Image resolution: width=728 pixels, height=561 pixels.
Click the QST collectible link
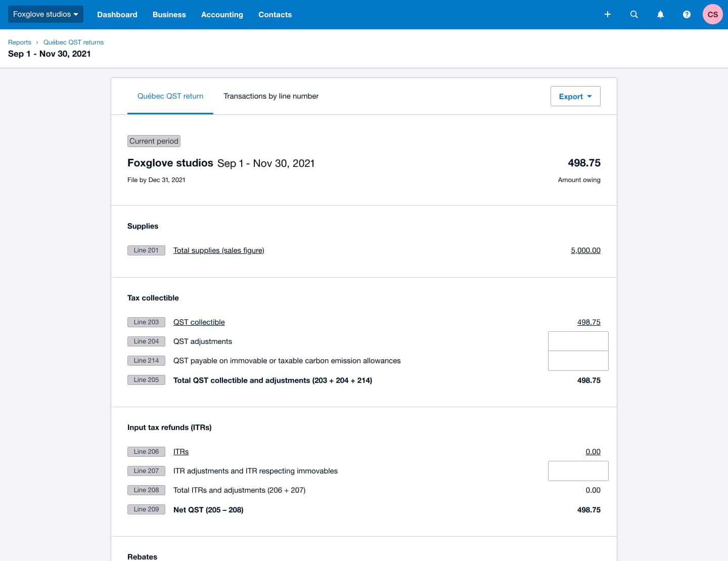199,322
